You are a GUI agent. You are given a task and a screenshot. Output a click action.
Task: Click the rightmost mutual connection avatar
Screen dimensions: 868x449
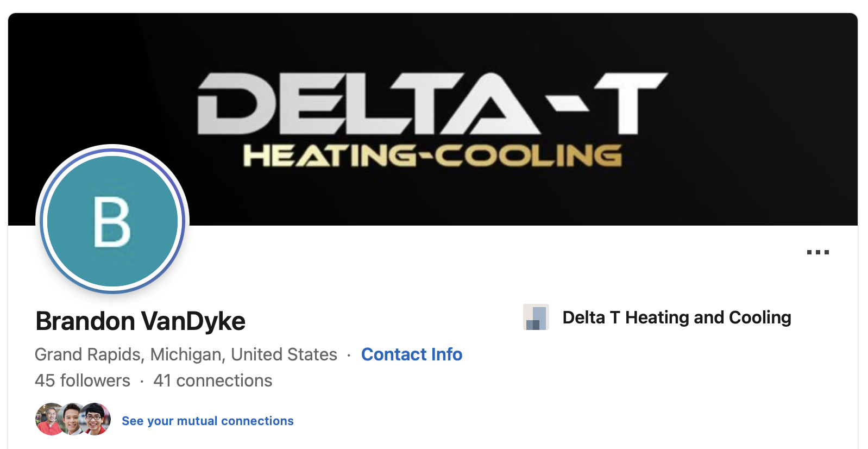[x=97, y=419]
